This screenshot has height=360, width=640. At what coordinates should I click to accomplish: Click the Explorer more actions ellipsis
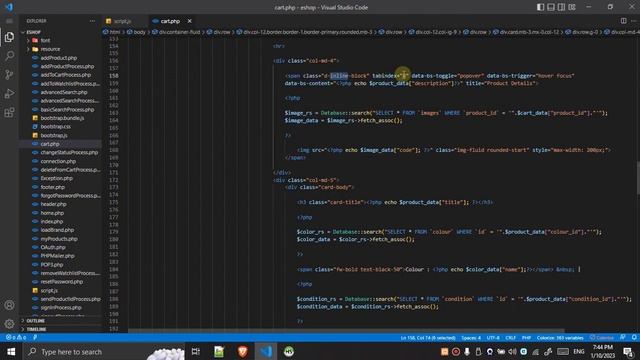pyautogui.click(x=92, y=21)
